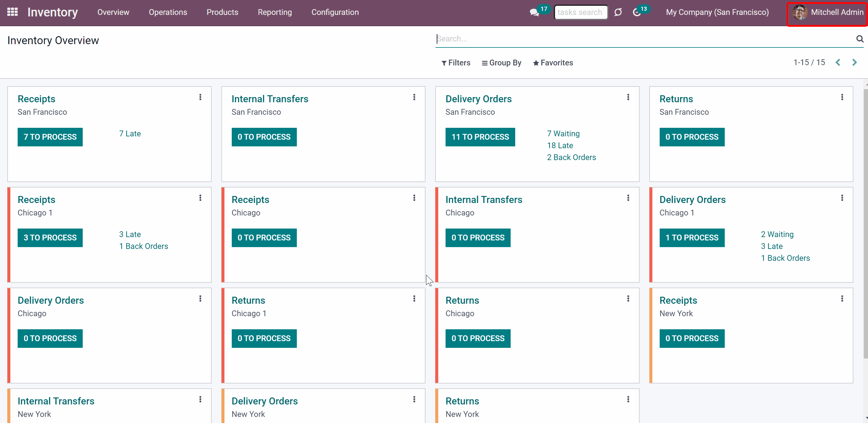Open kebab menu on Delivery Orders Chicago card

(x=200, y=299)
